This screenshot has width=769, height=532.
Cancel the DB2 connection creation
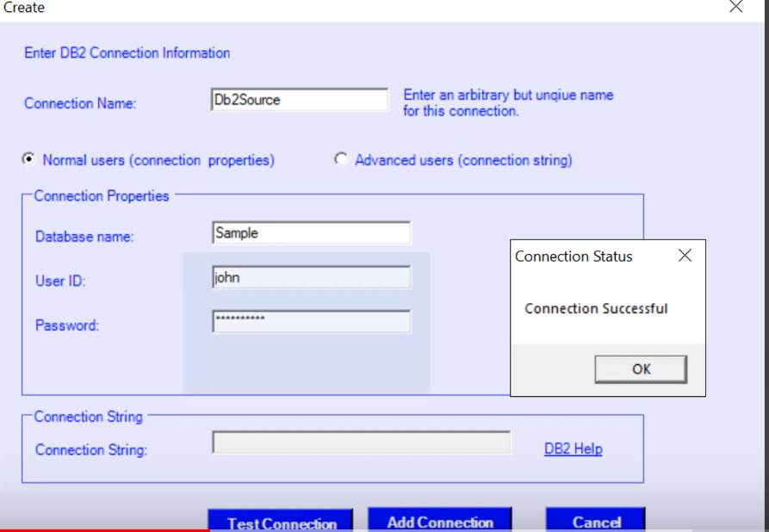tap(596, 521)
